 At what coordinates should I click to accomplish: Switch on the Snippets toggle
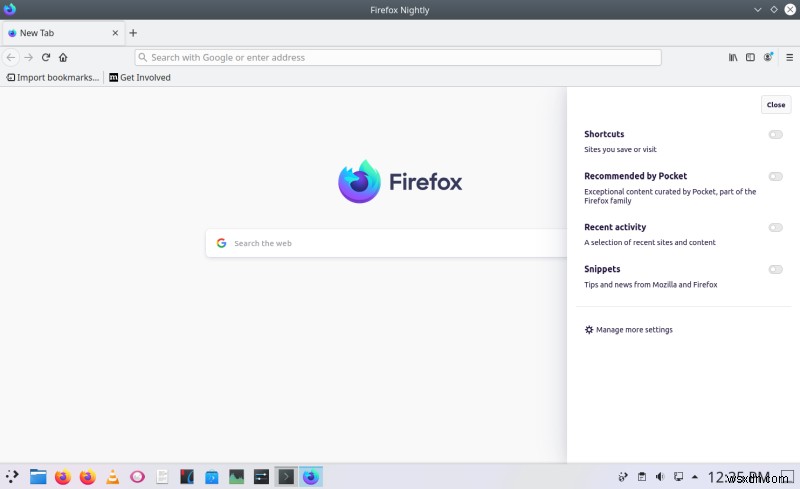(x=776, y=269)
